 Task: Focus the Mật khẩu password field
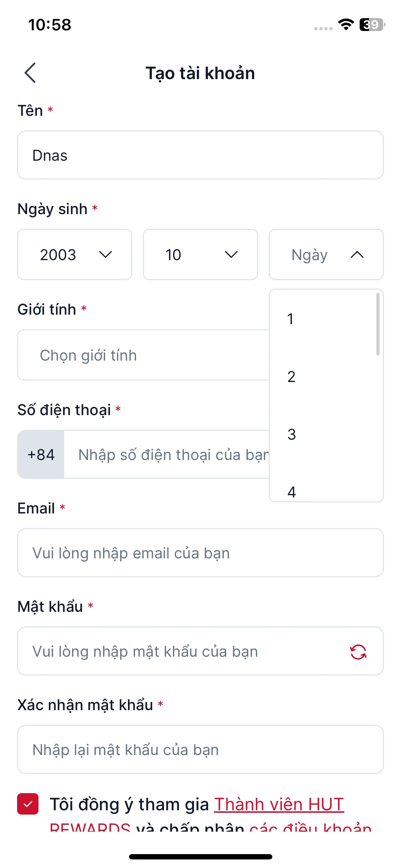pyautogui.click(x=178, y=651)
